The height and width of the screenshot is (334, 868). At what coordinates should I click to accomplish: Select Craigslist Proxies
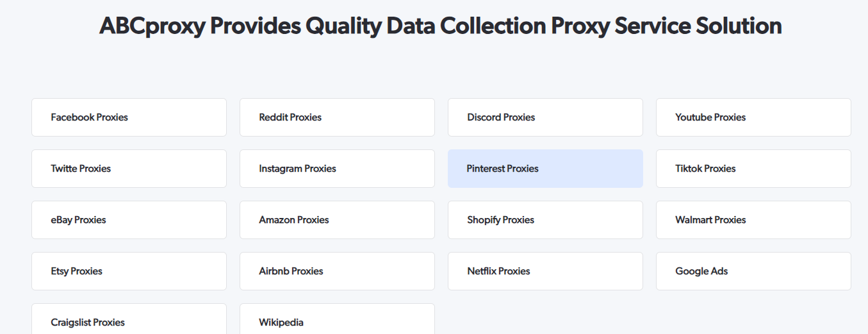tap(129, 321)
